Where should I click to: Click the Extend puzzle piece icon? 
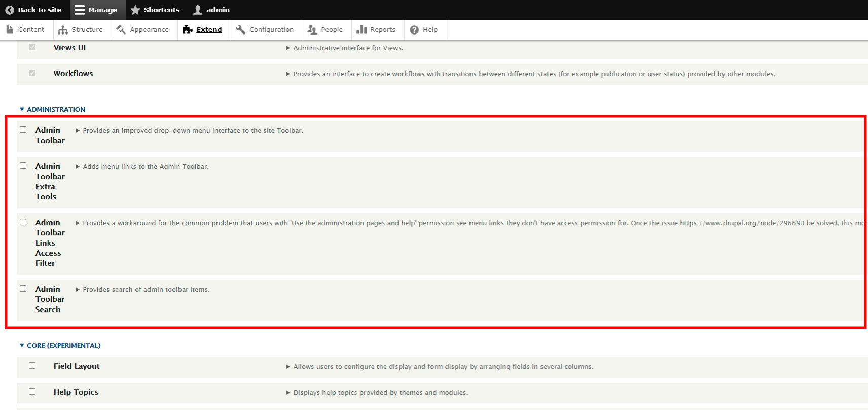188,29
